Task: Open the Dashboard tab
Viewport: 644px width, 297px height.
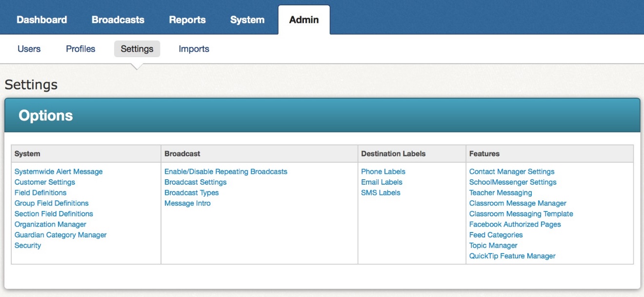Action: click(x=41, y=20)
